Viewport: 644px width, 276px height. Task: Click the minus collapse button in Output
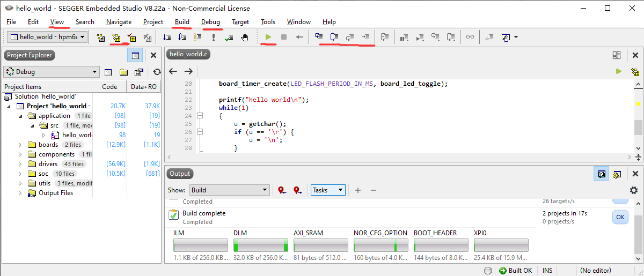[x=374, y=190]
